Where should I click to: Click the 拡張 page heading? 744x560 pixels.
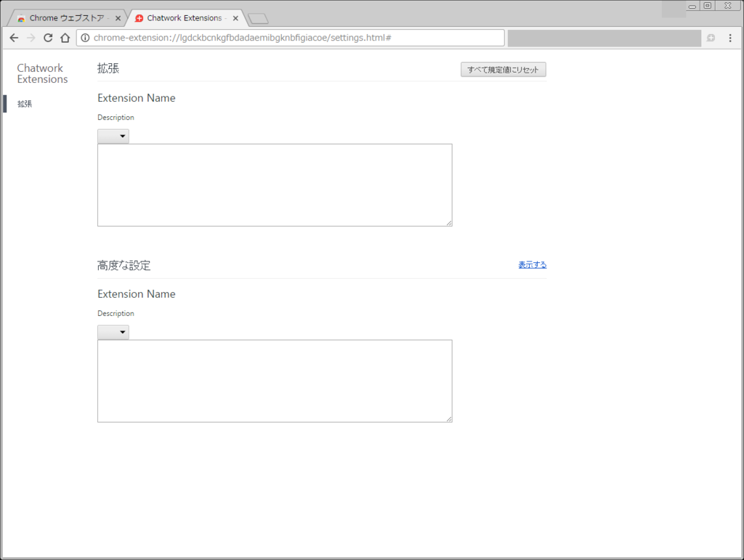point(108,68)
